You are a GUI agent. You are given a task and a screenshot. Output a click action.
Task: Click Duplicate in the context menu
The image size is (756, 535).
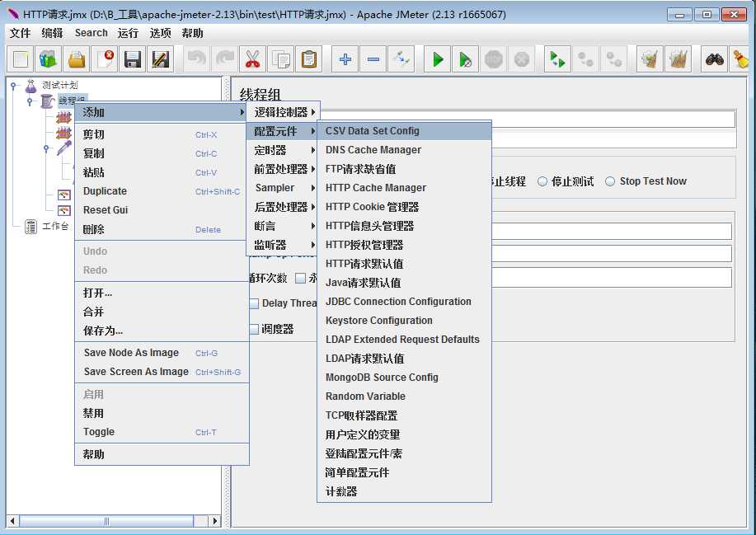105,191
